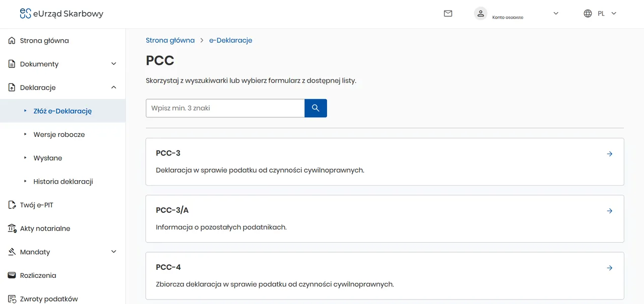644x304 pixels.
Task: Expand the Dokumenty sidebar section
Action: [x=114, y=64]
